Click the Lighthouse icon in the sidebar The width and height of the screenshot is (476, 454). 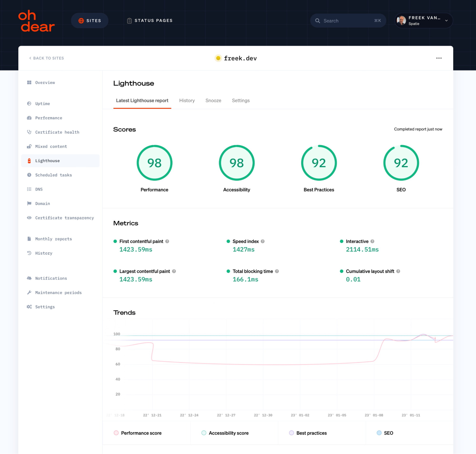(x=29, y=161)
